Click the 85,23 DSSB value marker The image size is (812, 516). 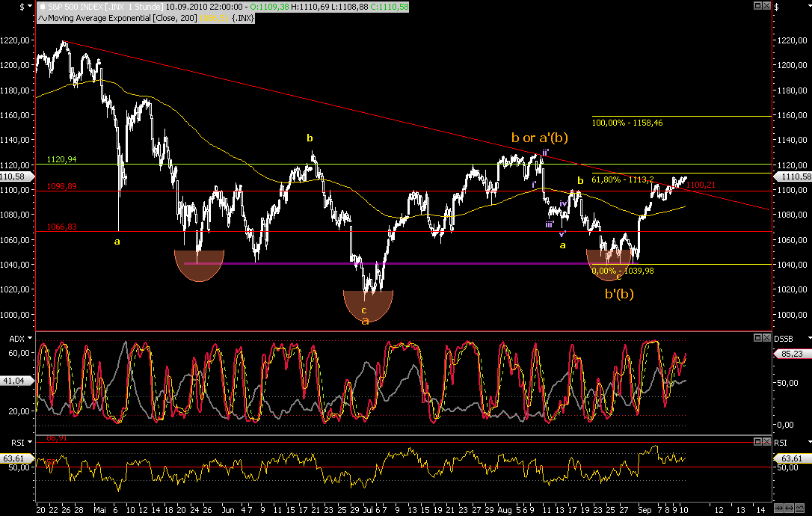(793, 353)
